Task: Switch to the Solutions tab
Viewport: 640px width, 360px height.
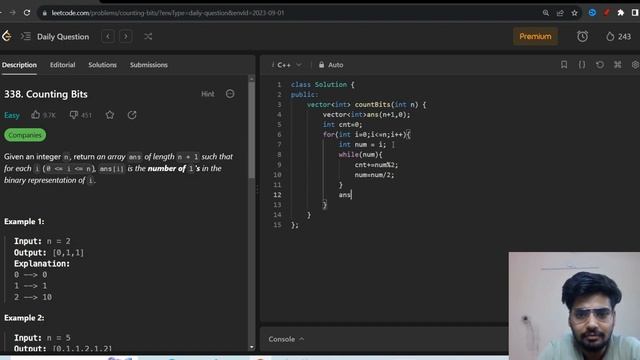Action: [102, 65]
